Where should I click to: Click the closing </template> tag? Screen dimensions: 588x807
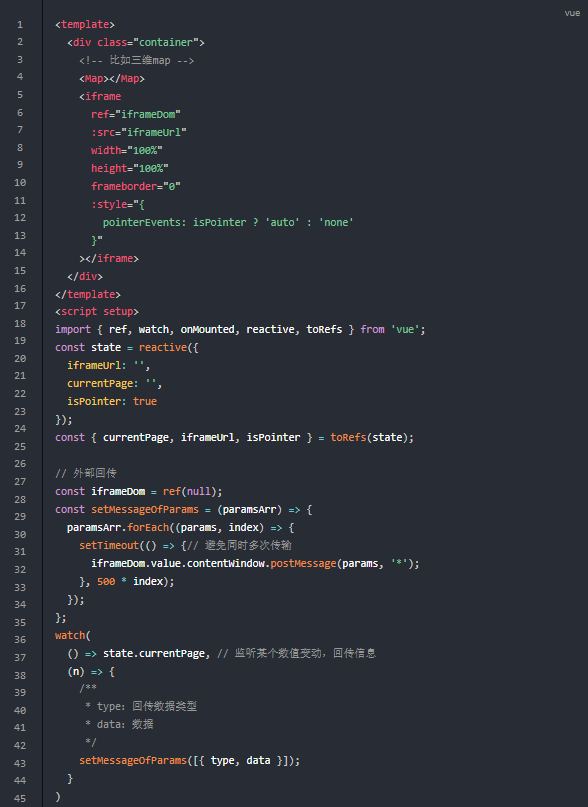pyautogui.click(x=88, y=294)
